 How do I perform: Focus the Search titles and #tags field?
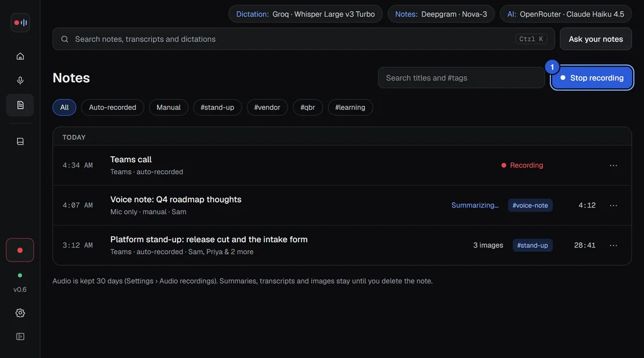coord(461,78)
